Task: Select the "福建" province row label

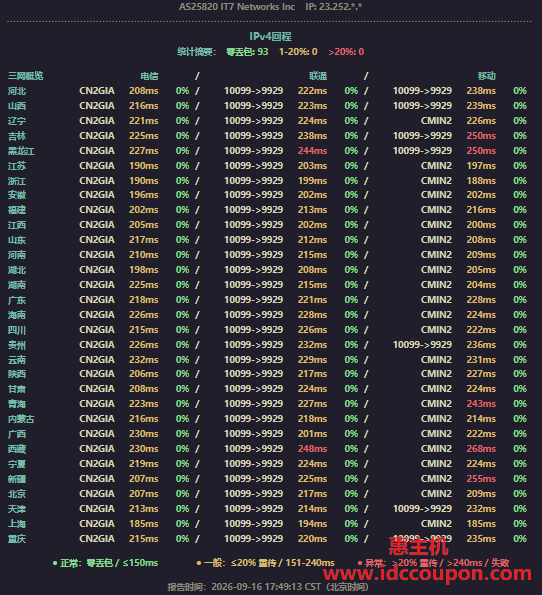Action: click(17, 210)
